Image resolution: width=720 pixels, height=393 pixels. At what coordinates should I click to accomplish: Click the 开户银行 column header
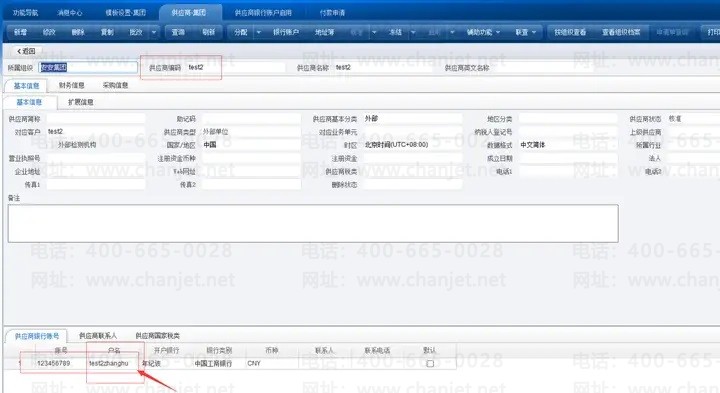point(166,350)
